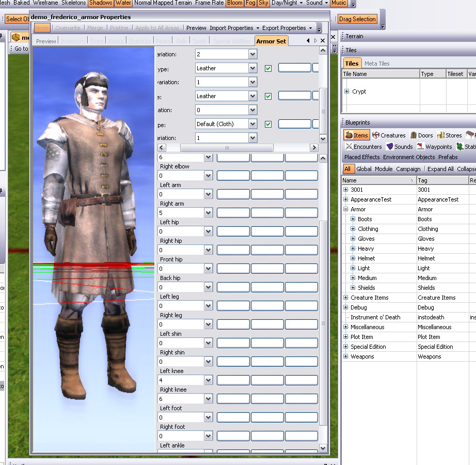
Task: Select the Shields armor subcategory
Action: pos(367,288)
